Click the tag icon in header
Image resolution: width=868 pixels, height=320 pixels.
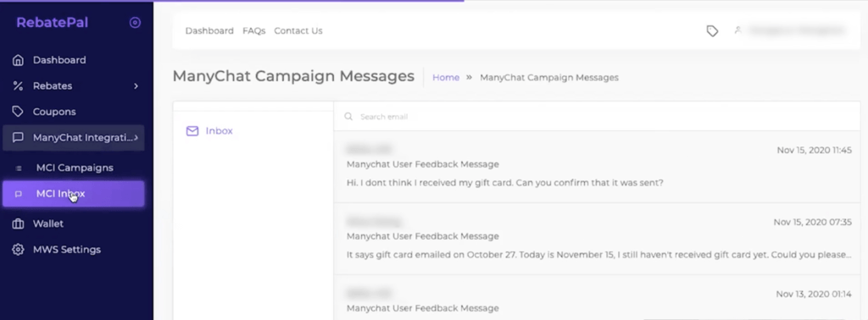[x=712, y=31]
